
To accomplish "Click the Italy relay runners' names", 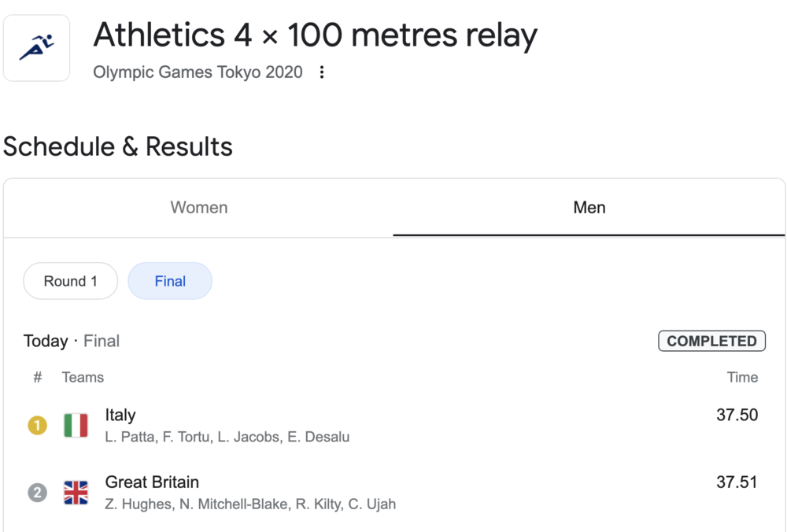I will pyautogui.click(x=227, y=437).
